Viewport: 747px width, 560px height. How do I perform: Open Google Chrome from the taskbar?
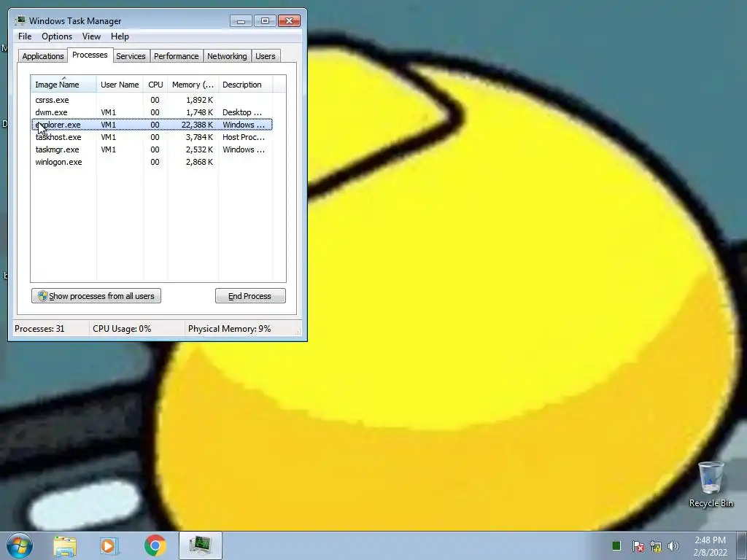[x=155, y=545]
